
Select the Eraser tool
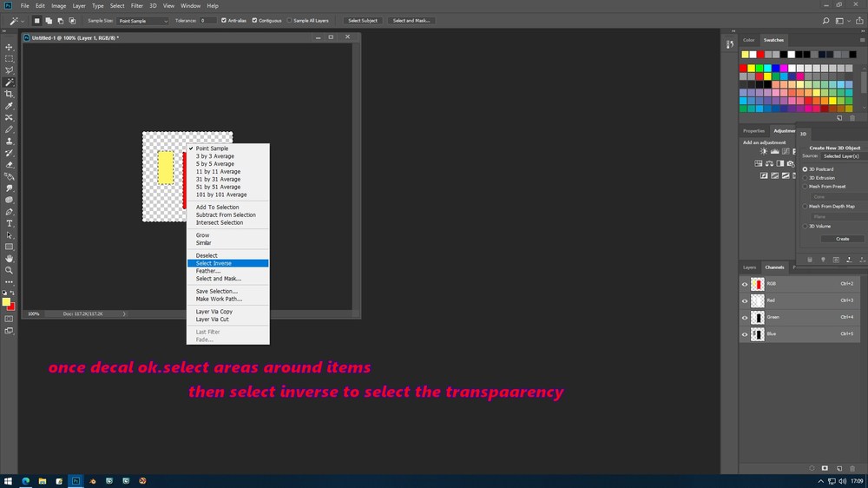tap(9, 164)
